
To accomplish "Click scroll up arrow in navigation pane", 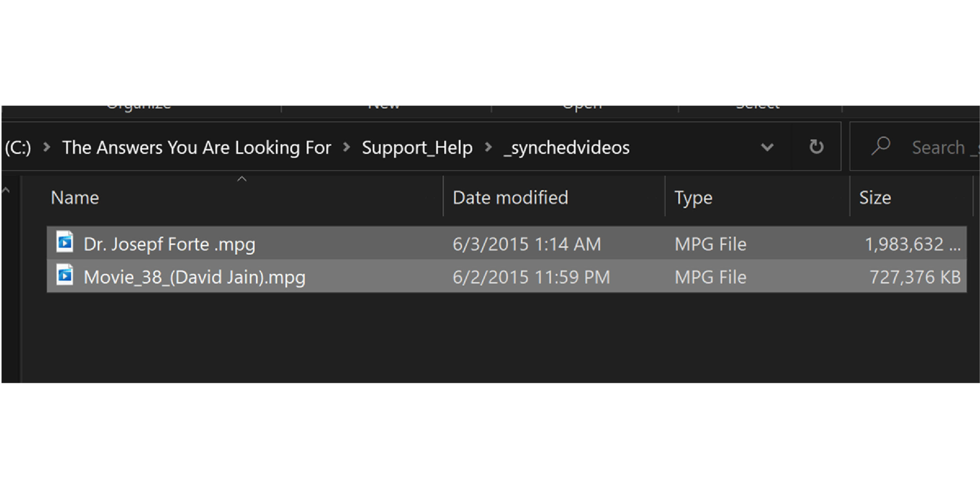I will pyautogui.click(x=6, y=190).
